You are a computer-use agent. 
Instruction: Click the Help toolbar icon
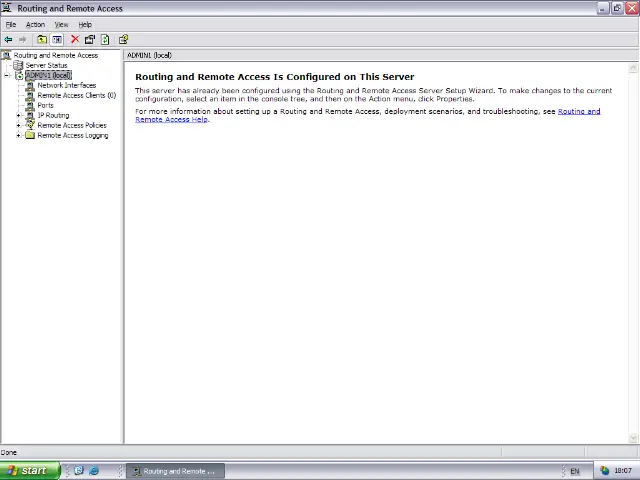[x=123, y=39]
